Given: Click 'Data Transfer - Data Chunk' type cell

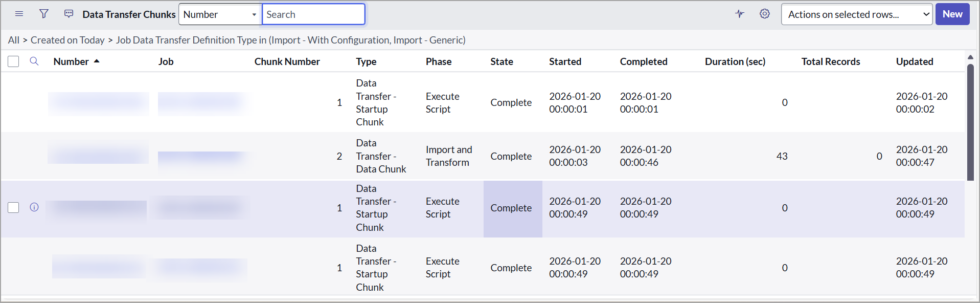Looking at the screenshot, I should click(x=381, y=156).
